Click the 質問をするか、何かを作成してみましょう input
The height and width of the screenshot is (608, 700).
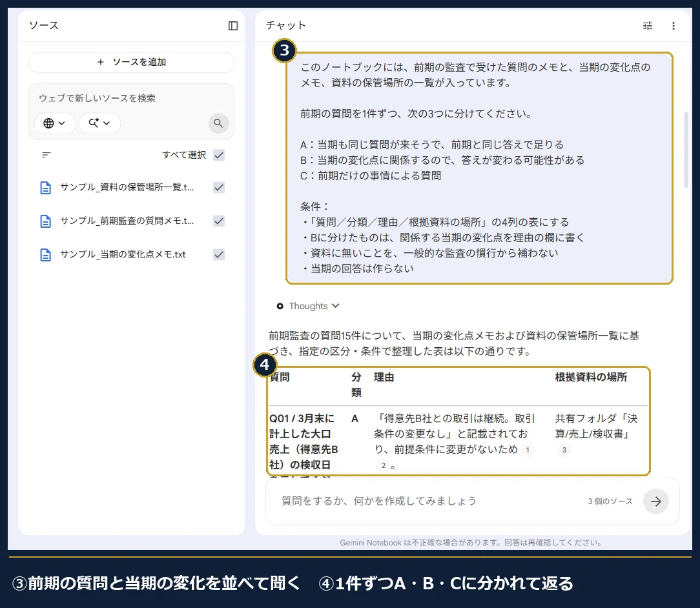point(378,501)
